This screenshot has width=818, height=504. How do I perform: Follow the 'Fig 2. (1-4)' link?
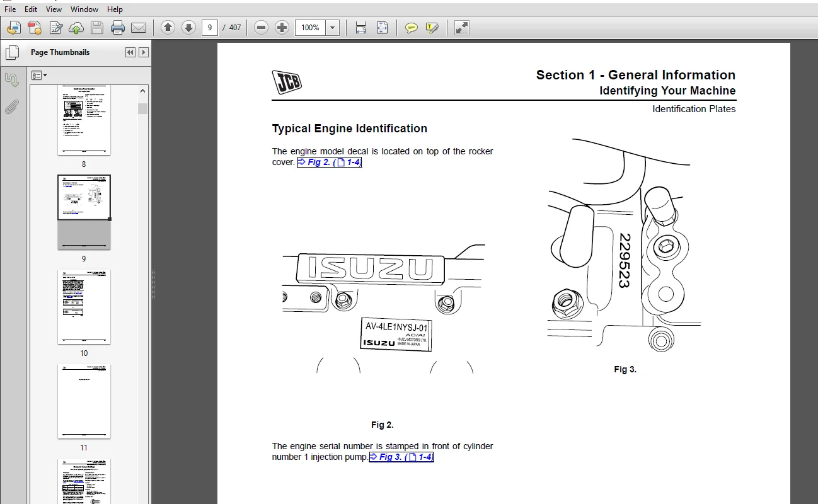click(330, 163)
